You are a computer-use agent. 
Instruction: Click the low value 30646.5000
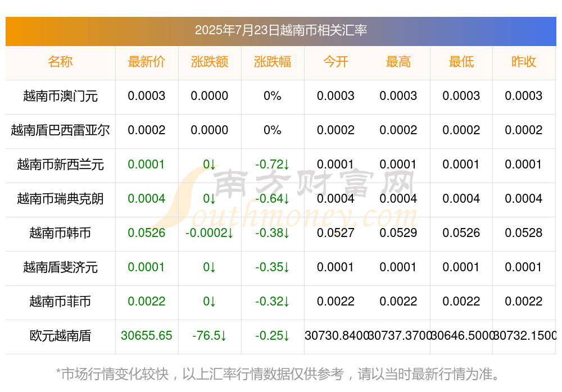pos(463,336)
